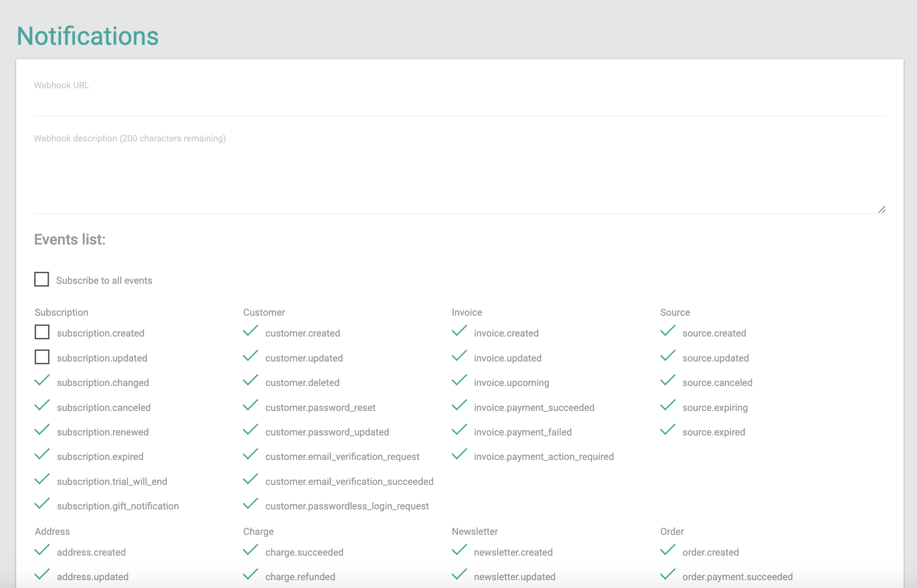This screenshot has height=588, width=917.
Task: Uncheck subscription.gift_notification event
Action: point(42,505)
